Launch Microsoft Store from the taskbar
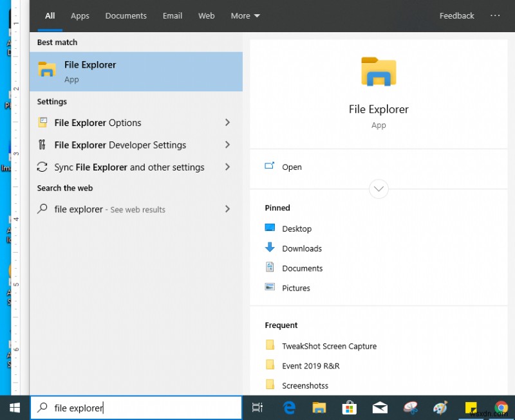This screenshot has width=515, height=420. (349, 408)
